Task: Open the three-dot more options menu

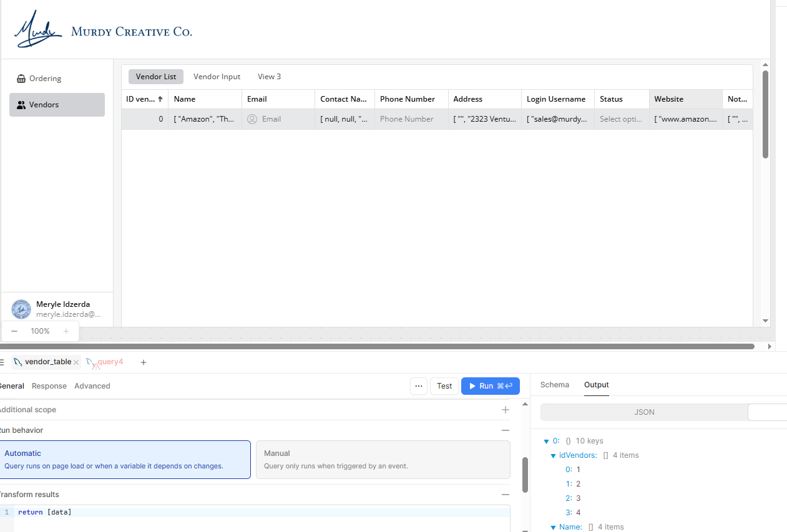Action: [x=419, y=386]
